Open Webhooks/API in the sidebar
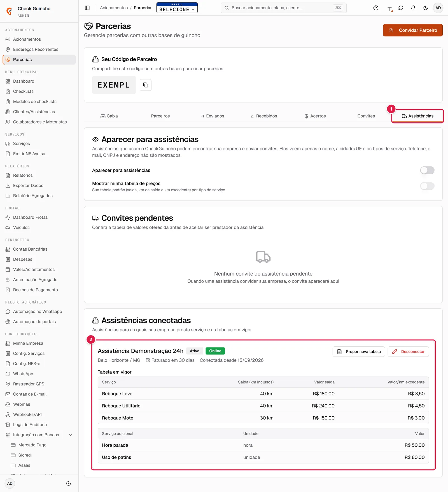 pos(39,414)
